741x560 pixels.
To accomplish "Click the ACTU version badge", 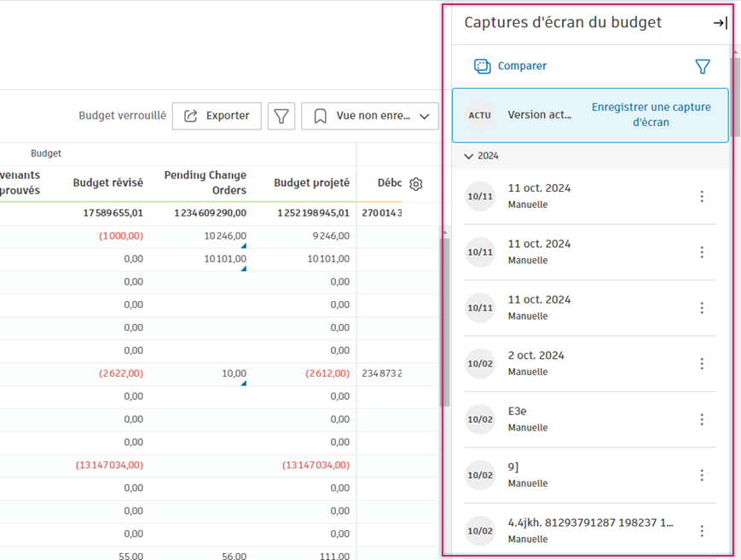I will 479,114.
